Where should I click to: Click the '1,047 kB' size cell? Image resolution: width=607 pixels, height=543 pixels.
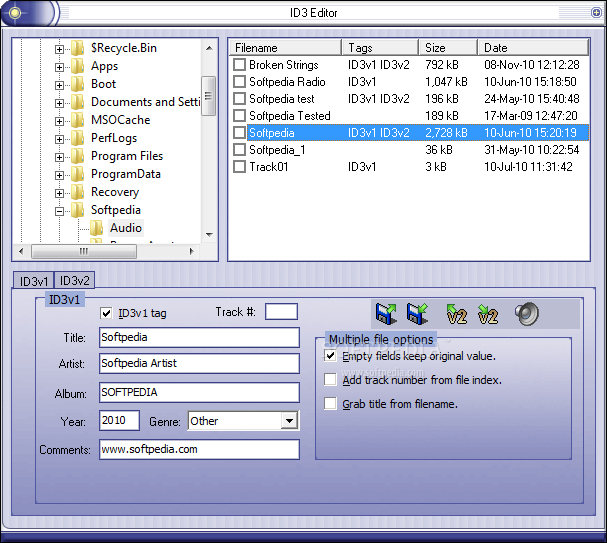coord(446,82)
